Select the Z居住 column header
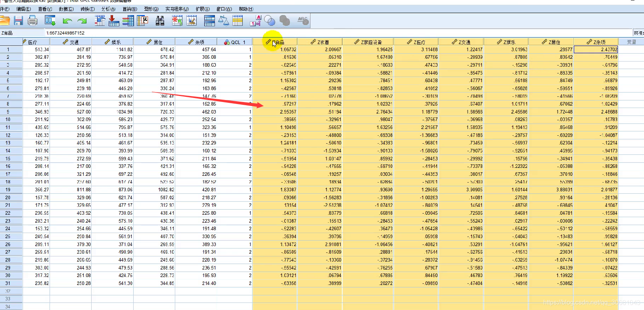 pyautogui.click(x=551, y=42)
